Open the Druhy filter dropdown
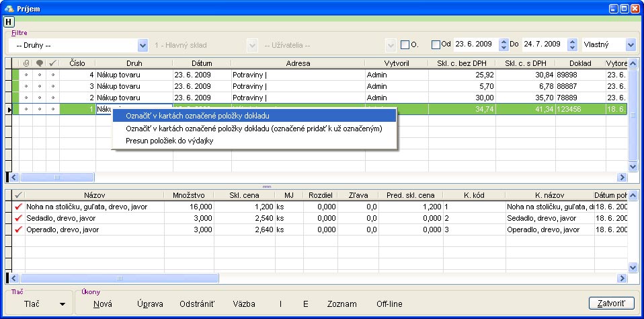The image size is (644, 319). (x=143, y=45)
